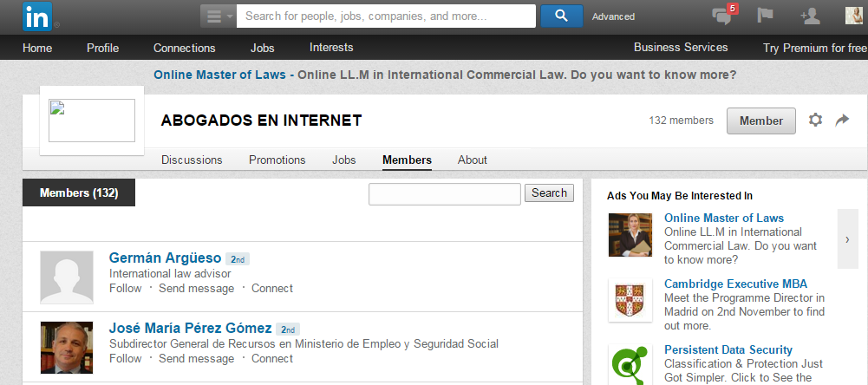Click Connect under José María Pérez Gómez

coord(272,358)
